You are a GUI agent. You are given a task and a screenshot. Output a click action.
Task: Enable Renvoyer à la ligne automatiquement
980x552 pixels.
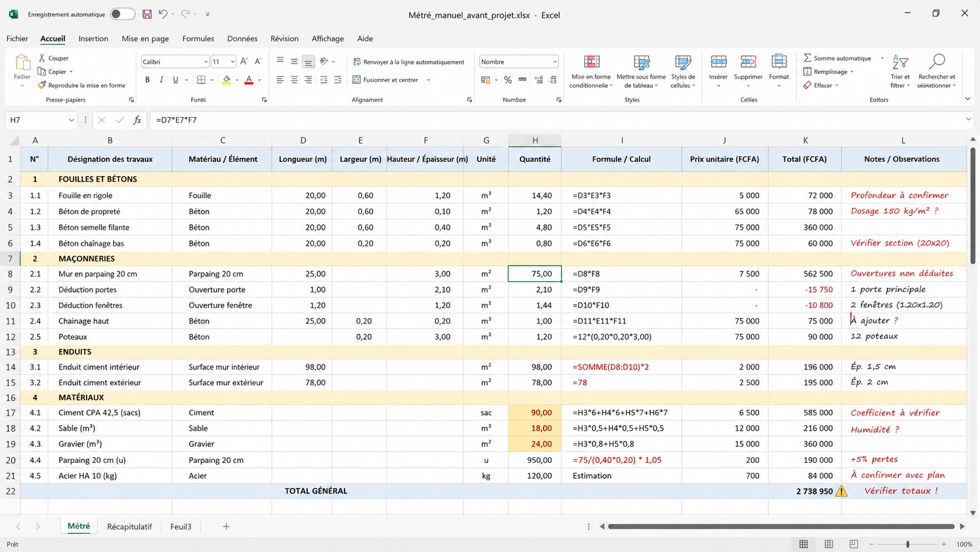(x=409, y=62)
